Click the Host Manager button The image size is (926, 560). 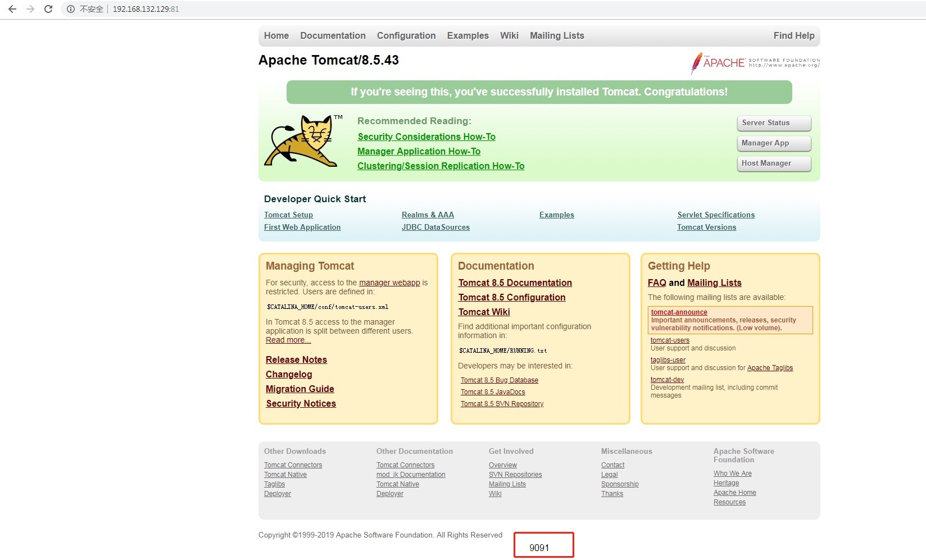coord(774,163)
